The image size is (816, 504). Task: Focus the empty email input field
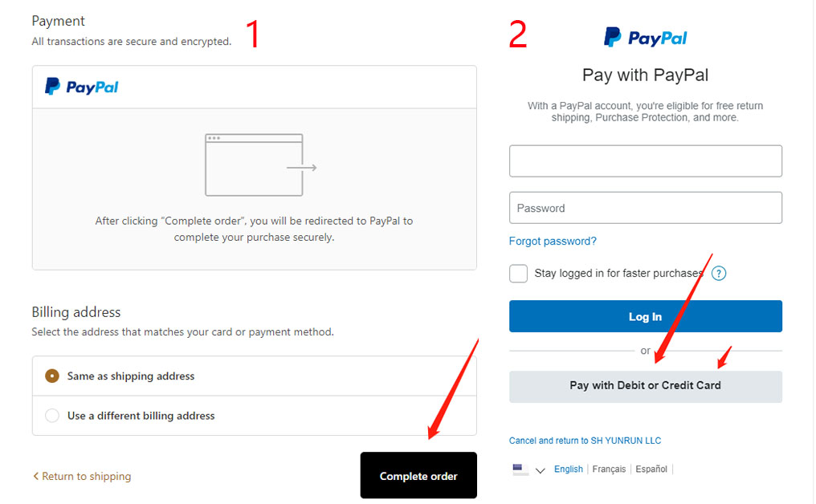[645, 161]
